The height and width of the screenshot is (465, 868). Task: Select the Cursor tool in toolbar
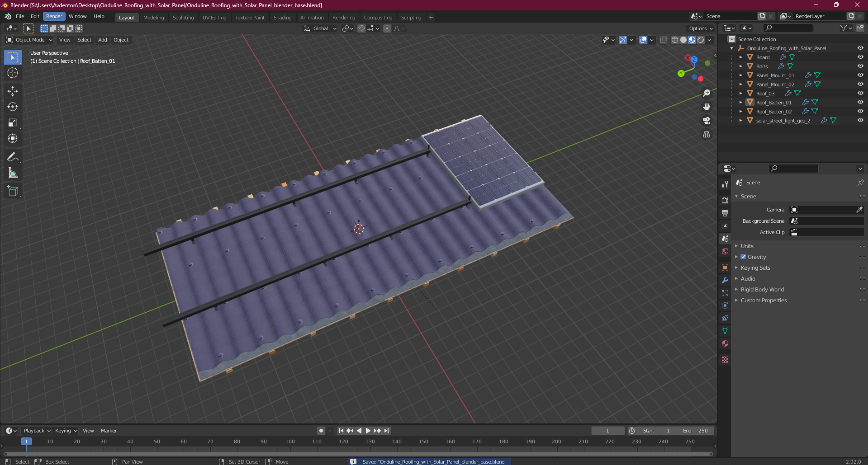[13, 73]
